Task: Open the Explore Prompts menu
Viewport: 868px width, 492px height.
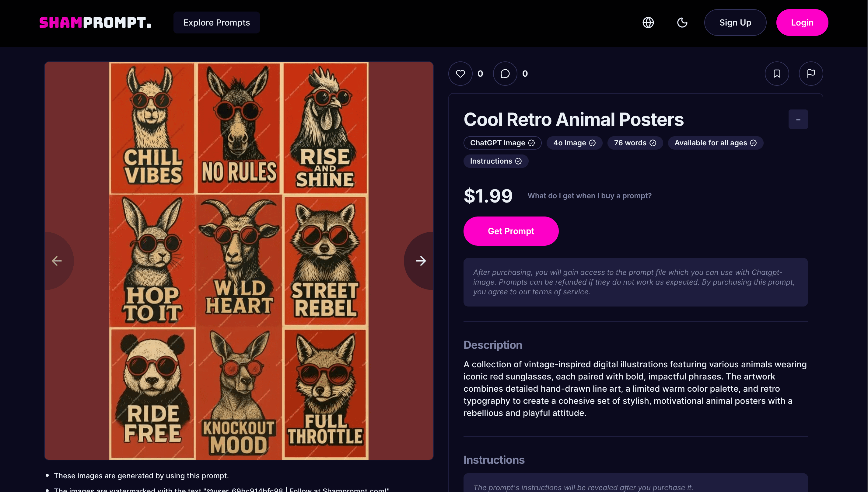Action: point(216,23)
